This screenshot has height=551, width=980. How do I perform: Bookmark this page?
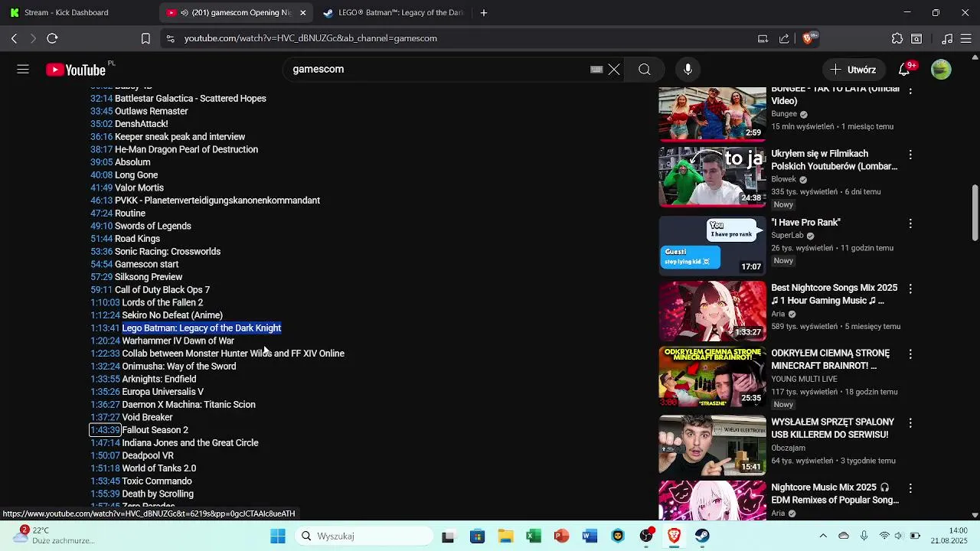click(x=145, y=38)
